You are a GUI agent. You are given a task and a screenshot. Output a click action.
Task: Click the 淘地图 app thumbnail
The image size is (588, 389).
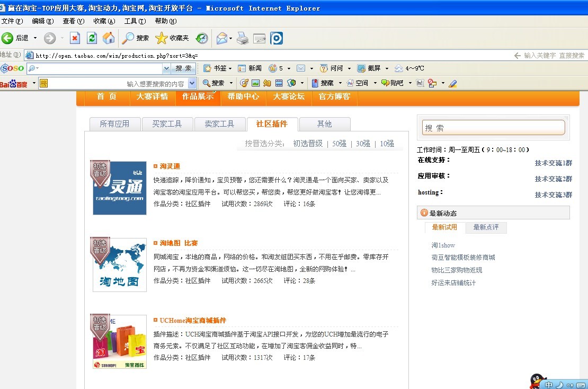[x=120, y=265]
